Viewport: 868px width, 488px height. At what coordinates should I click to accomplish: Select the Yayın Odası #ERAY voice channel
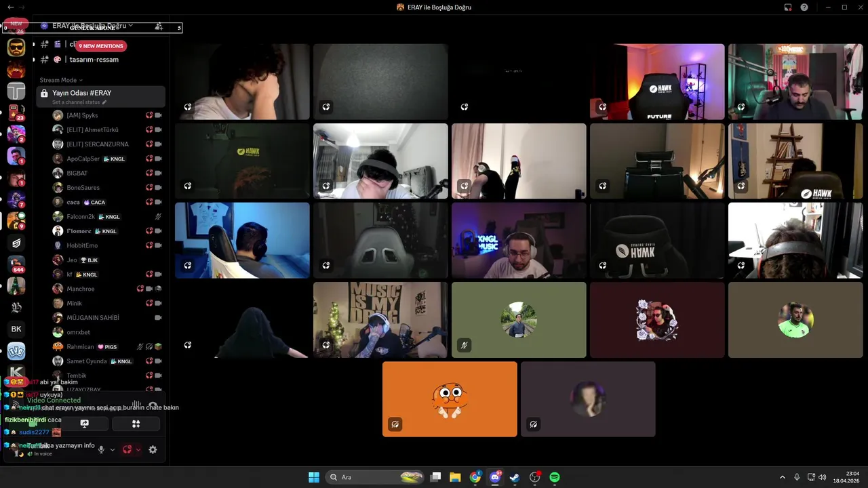[100, 96]
